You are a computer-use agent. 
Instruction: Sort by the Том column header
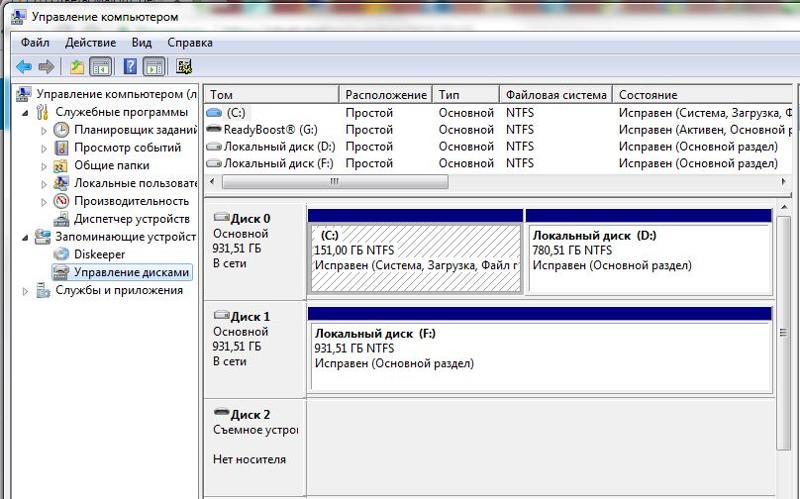pos(271,94)
